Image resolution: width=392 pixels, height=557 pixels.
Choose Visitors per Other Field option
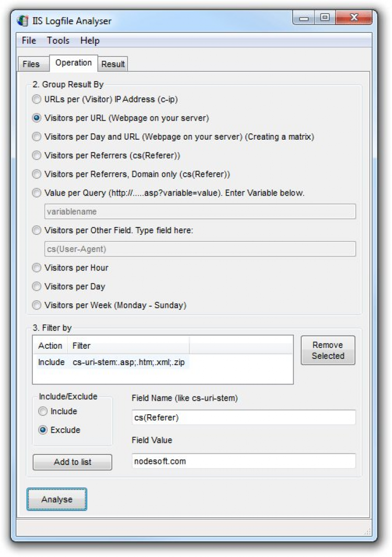[37, 230]
